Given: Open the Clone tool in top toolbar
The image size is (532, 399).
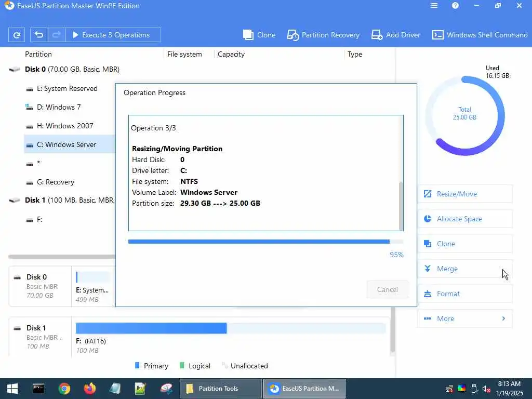Looking at the screenshot, I should 259,35.
